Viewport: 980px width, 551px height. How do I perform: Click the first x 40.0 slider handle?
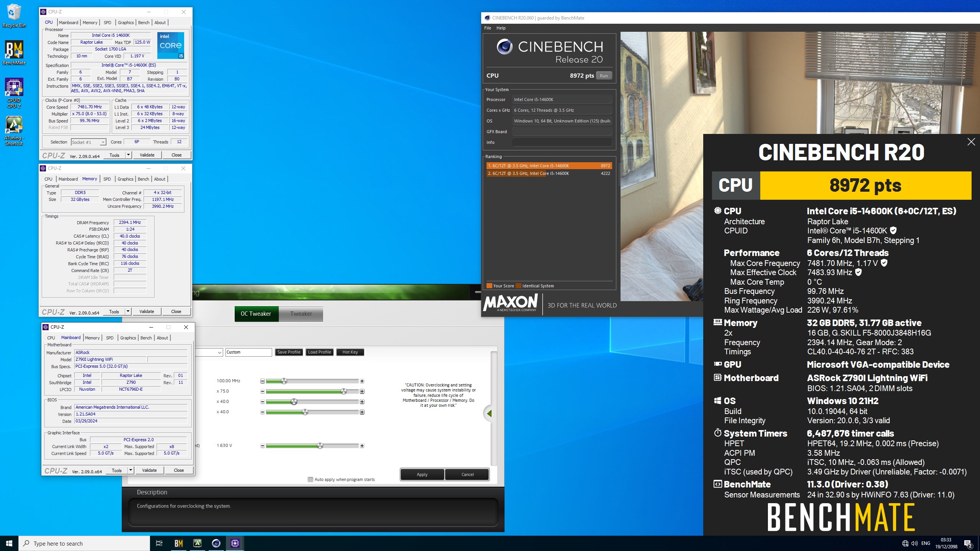[x=294, y=402]
